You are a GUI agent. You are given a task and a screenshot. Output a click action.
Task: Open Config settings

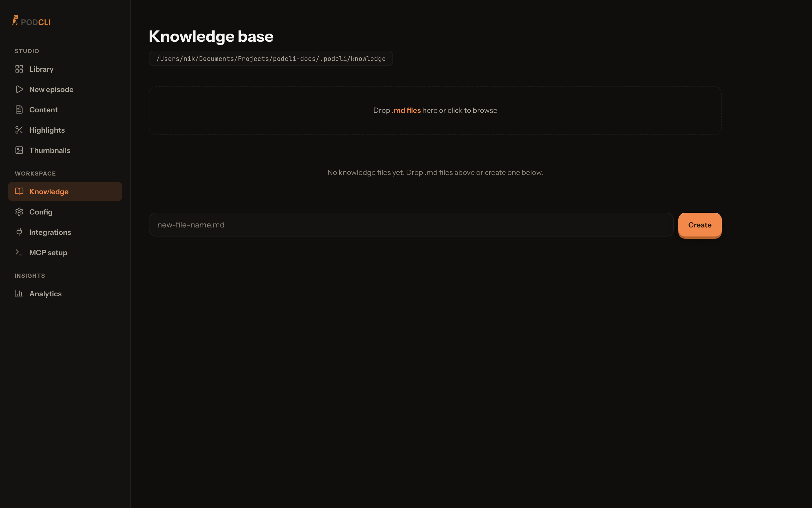[65, 212]
